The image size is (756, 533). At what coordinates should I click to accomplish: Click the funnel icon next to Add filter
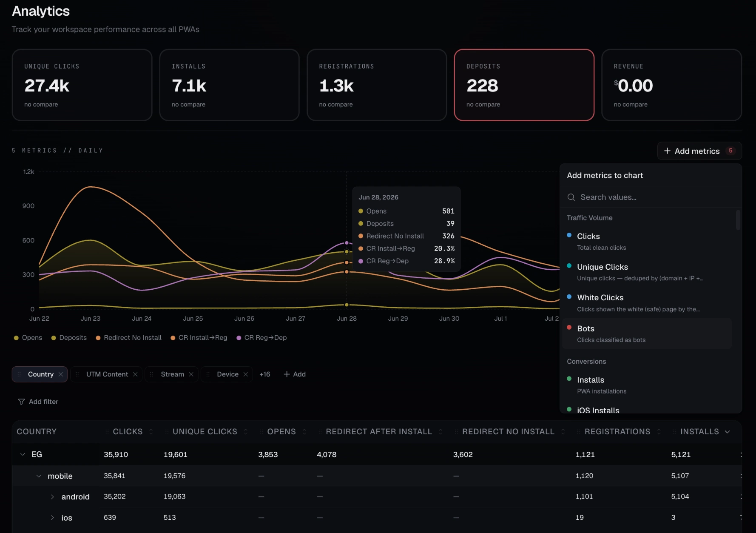tap(21, 402)
